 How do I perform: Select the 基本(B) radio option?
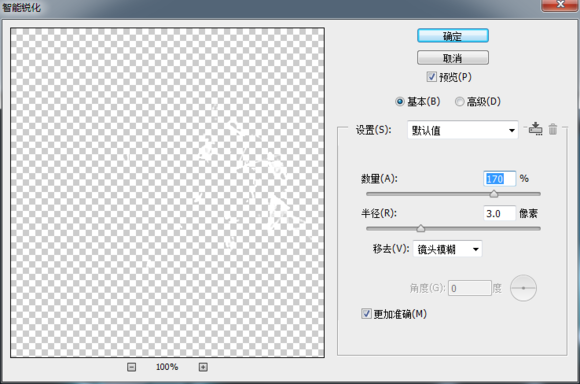(399, 101)
